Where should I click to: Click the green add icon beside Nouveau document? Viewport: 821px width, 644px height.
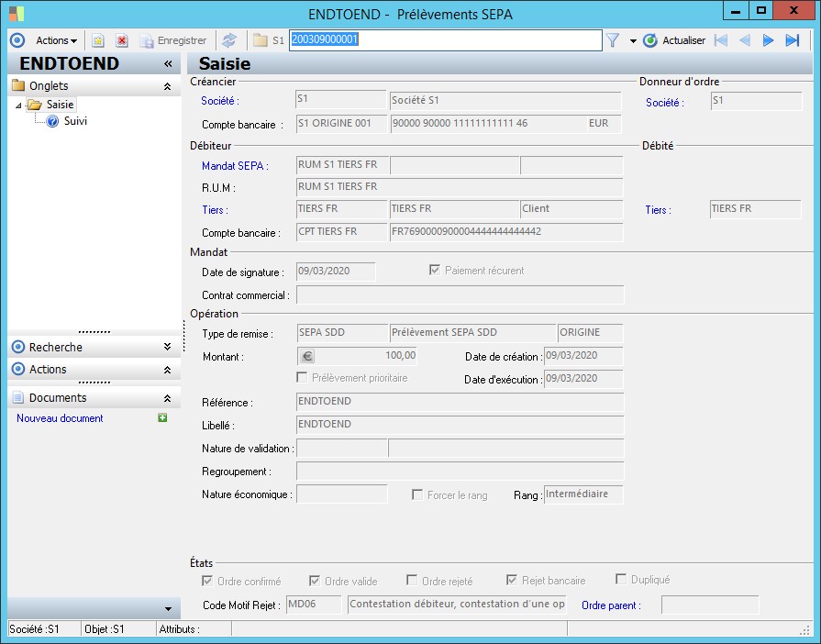tap(162, 418)
